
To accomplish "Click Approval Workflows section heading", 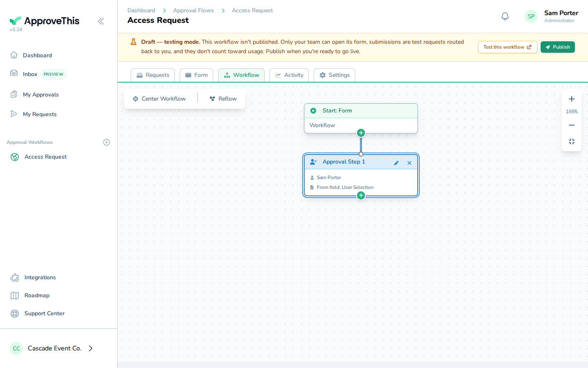I will 29,142.
